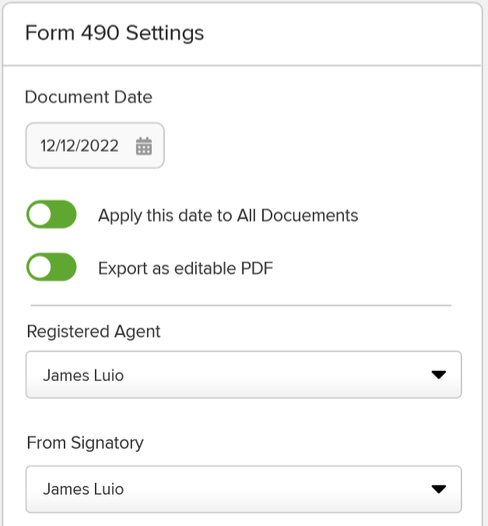Toggle the Export as editable PDF switch
Screen dimensions: 488x526
pos(51,267)
